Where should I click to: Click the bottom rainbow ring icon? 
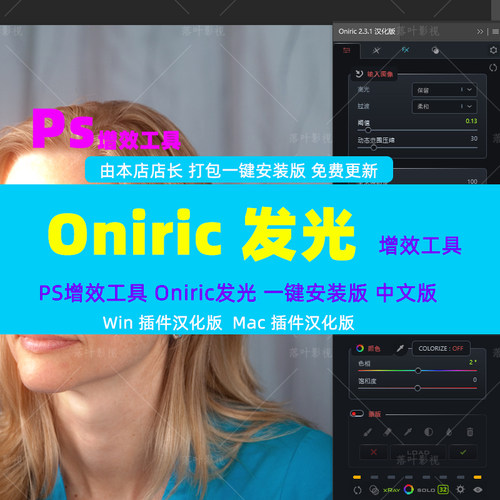tap(409, 489)
